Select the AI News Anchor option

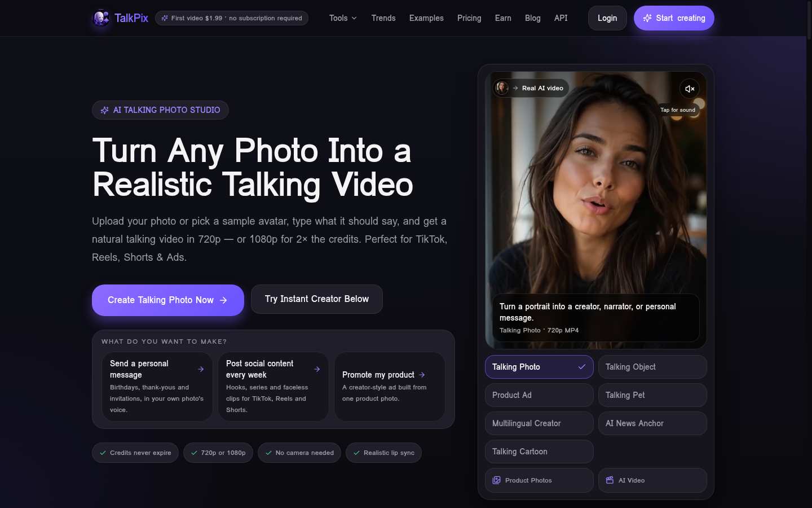tap(652, 423)
